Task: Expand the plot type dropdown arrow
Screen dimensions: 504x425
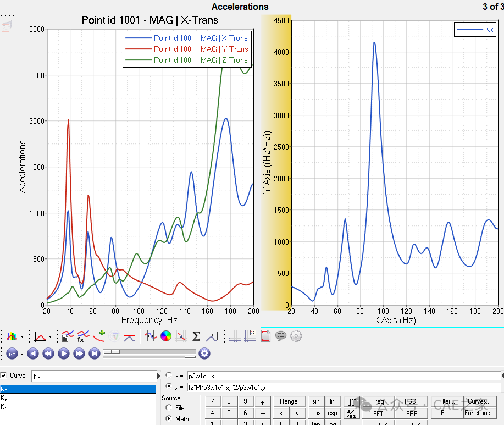Action: [x=22, y=337]
